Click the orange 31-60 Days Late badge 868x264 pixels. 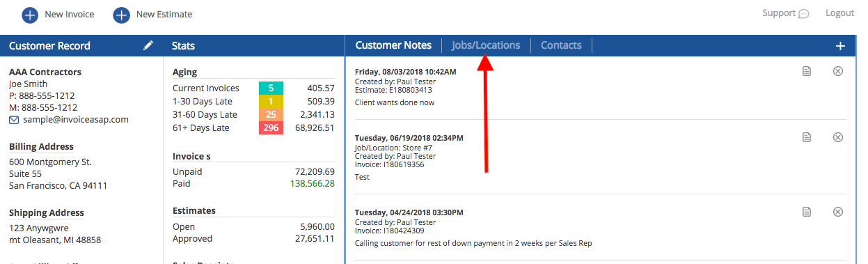(x=271, y=115)
